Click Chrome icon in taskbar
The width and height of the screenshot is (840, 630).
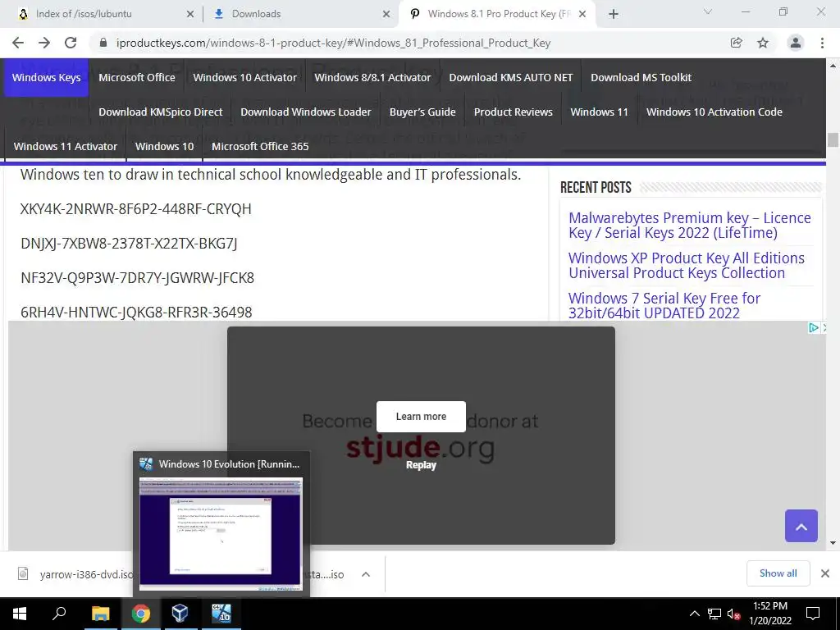(x=140, y=614)
